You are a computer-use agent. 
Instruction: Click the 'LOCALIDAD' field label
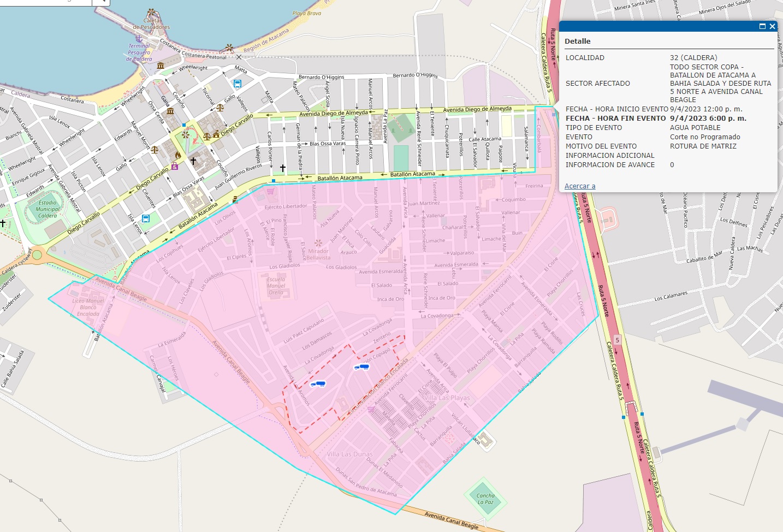[585, 58]
